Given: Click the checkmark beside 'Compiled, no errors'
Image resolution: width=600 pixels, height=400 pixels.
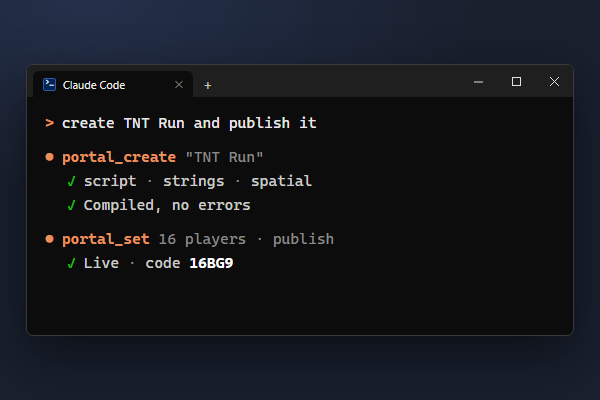Looking at the screenshot, I should 71,206.
